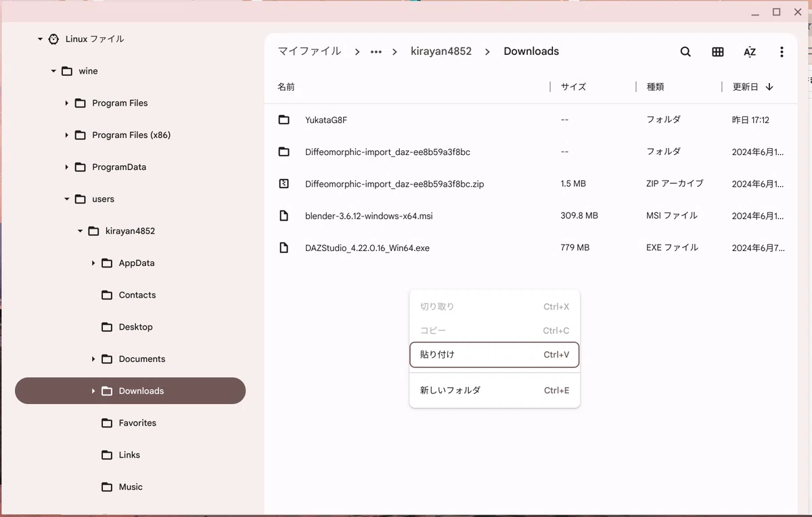812x517 pixels.
Task: Open the breadcrumb ellipsis for hidden paths
Action: (376, 52)
